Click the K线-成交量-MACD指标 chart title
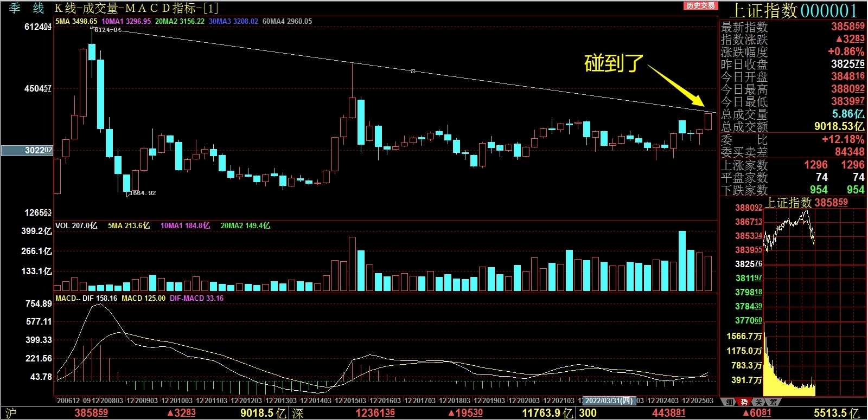 point(137,8)
